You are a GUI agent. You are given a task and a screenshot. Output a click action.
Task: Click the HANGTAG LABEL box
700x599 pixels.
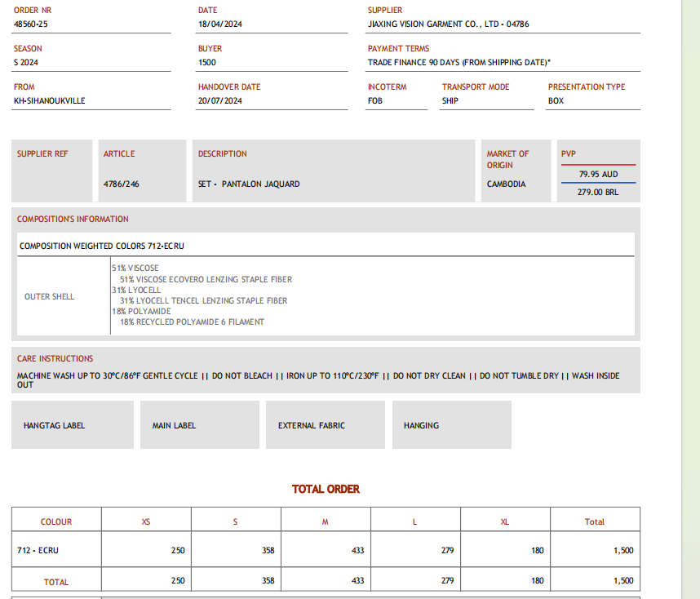(x=72, y=425)
